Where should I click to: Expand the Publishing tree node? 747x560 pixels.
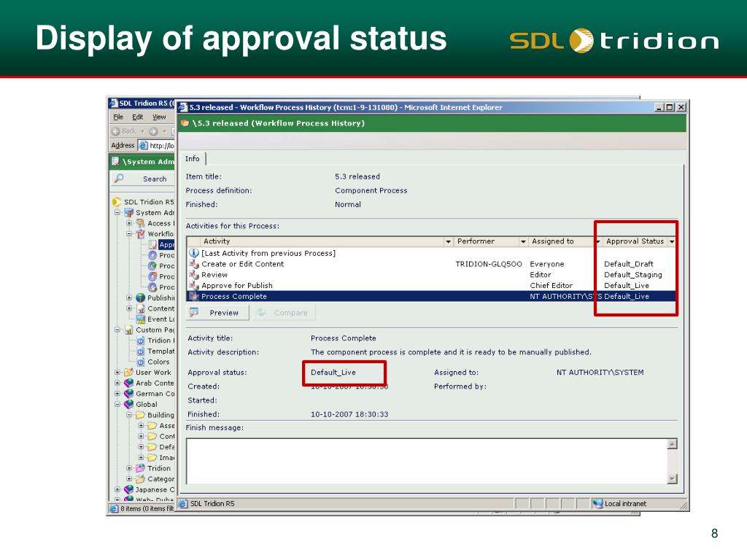click(129, 297)
